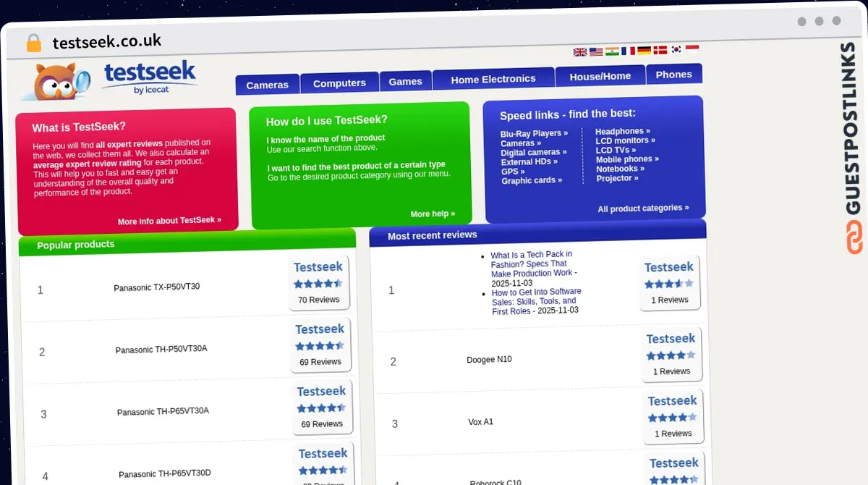Go to Projector speed link
The image size is (868, 485).
(x=618, y=178)
